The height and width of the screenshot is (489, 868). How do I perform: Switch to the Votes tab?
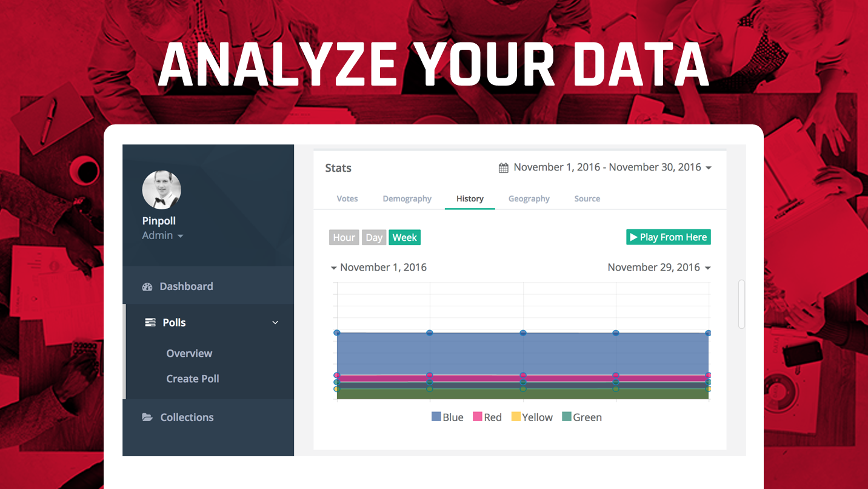(347, 198)
